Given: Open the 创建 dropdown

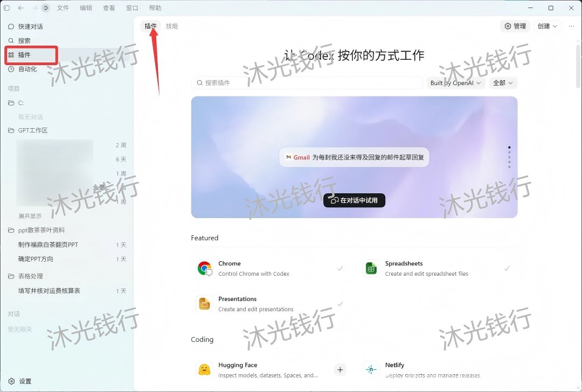Looking at the screenshot, I should coord(547,26).
